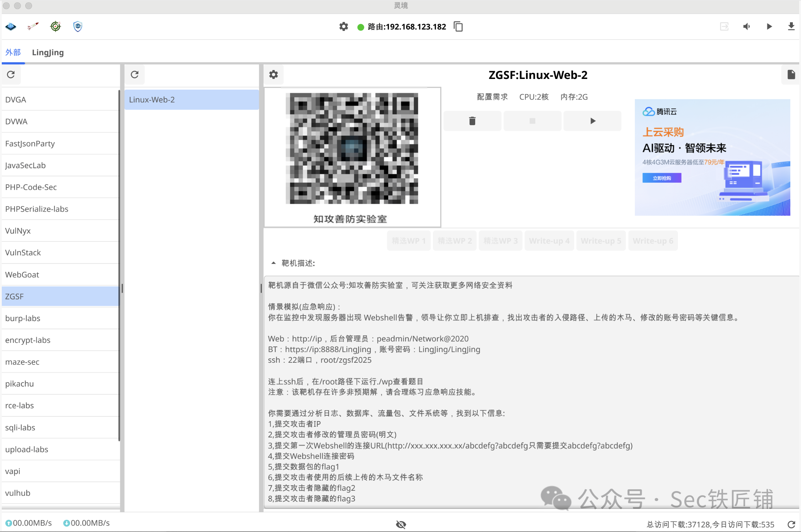Open router settings gear icon
This screenshot has height=532, width=801.
344,27
